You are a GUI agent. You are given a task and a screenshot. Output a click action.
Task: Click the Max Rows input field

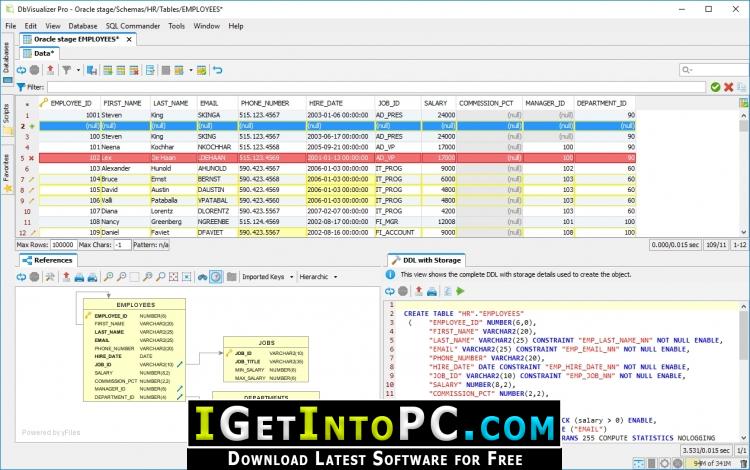[63, 245]
